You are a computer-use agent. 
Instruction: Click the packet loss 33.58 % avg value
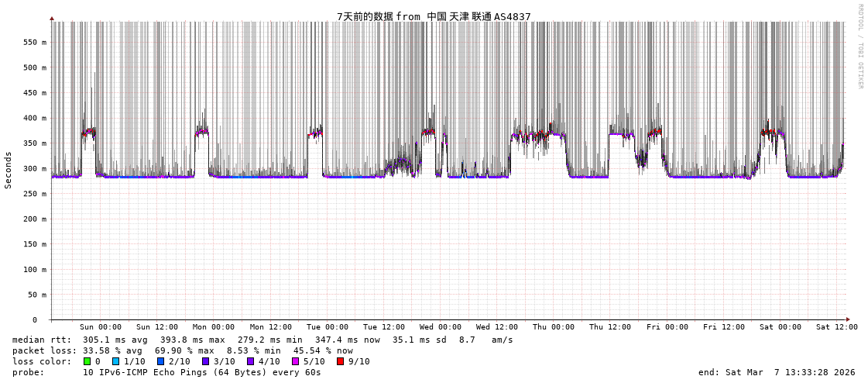110,350
